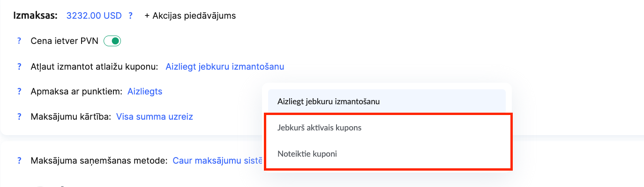Click the 'Izmaksas:' heading label
644x187 pixels.
pos(35,15)
